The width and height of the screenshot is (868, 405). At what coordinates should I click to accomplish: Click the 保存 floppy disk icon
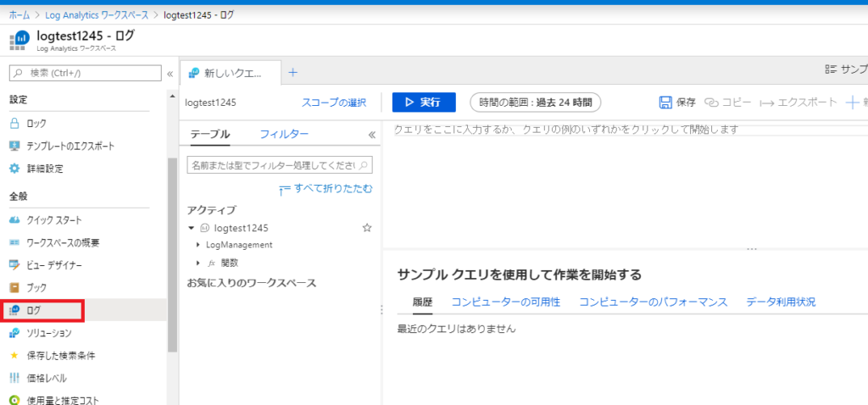point(665,103)
